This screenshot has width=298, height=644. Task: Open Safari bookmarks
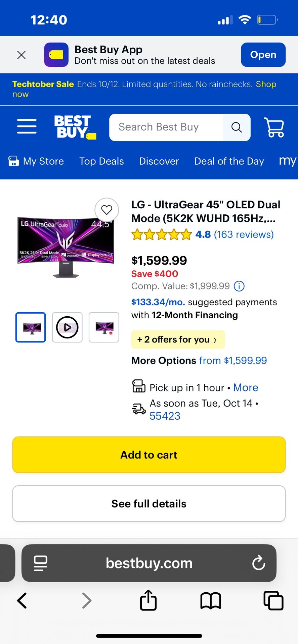[211, 600]
